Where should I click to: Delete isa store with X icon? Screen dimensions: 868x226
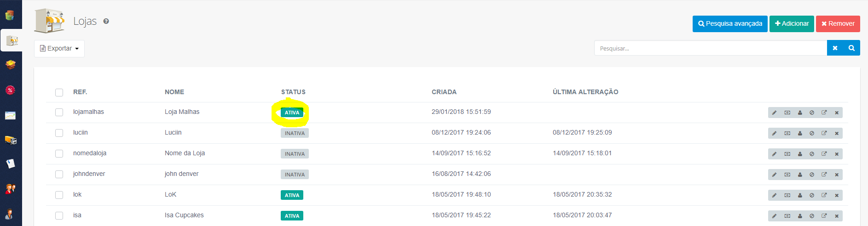click(x=837, y=216)
